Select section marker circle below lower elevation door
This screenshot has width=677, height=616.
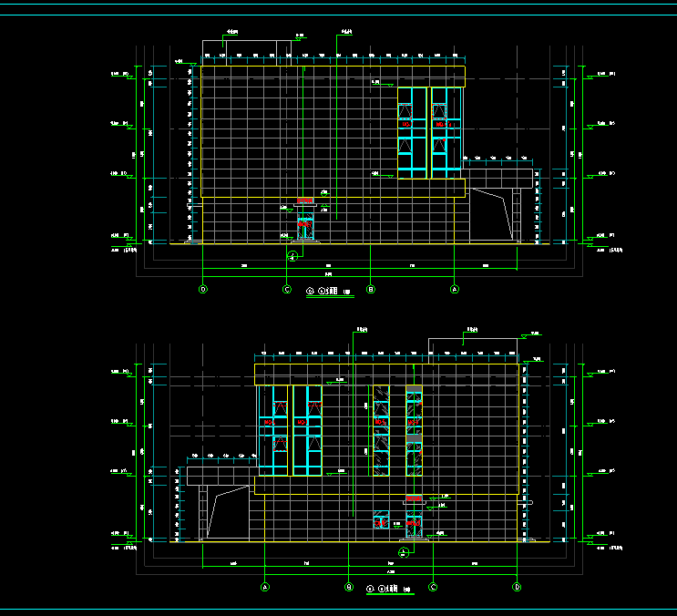tap(404, 552)
